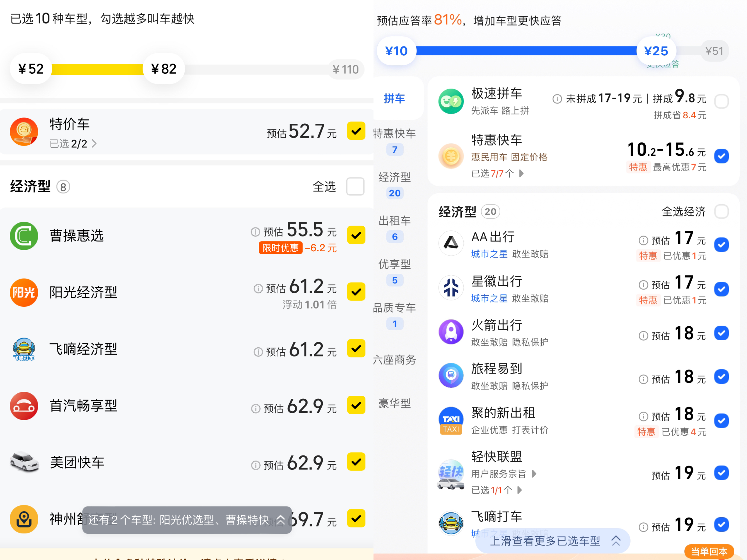Select the 极速拼车 round checkbox
747x560 pixels.
(721, 101)
